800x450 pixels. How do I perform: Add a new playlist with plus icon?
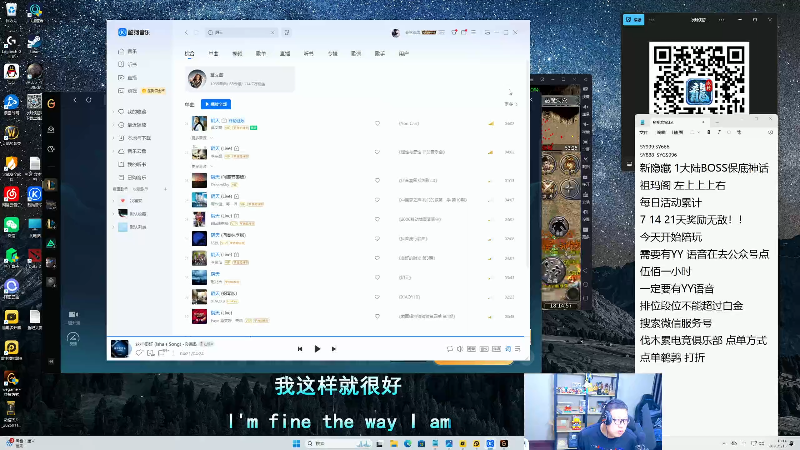click(165, 189)
